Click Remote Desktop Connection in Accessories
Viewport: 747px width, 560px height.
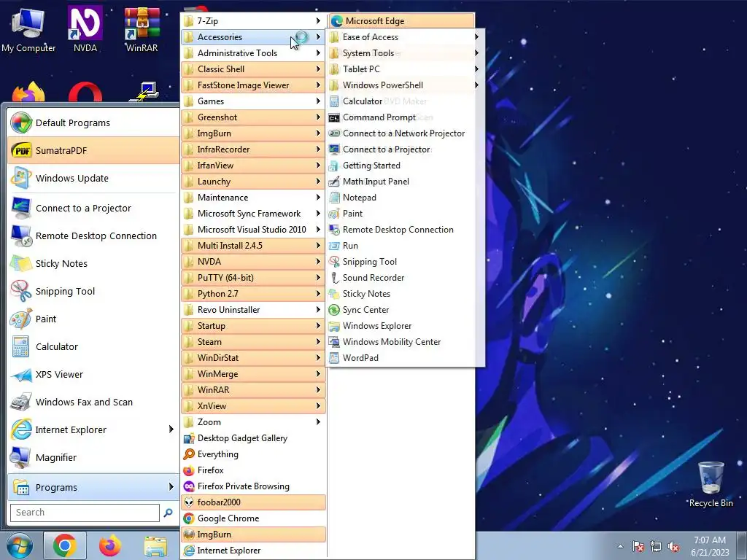tap(405, 230)
